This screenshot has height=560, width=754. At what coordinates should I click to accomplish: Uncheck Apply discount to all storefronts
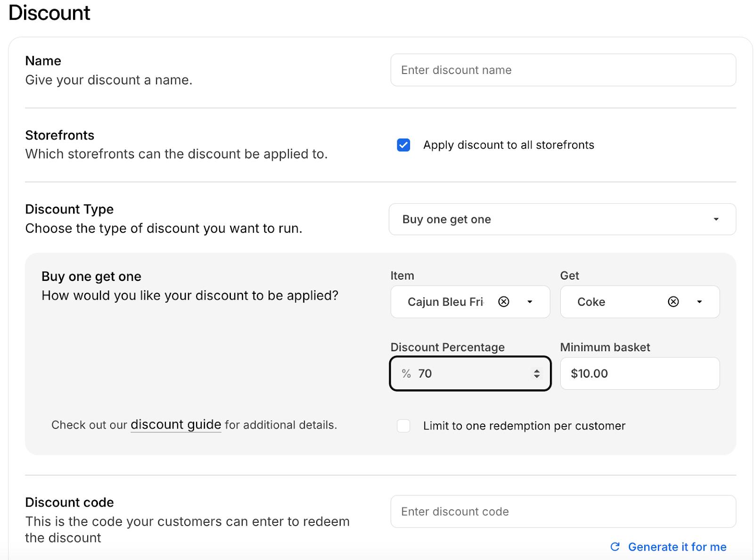pos(403,145)
